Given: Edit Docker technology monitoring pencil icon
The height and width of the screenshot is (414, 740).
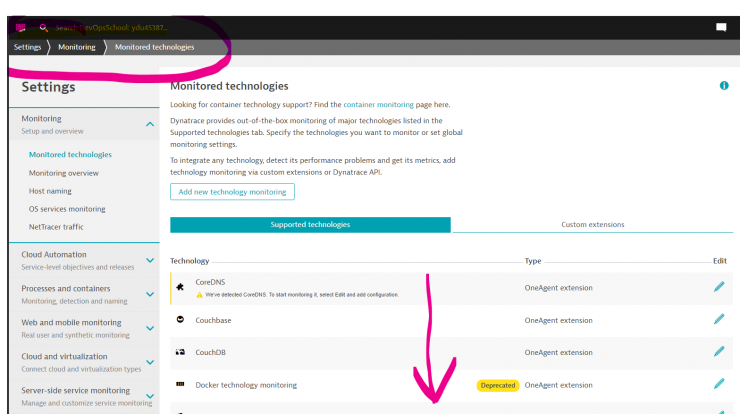Looking at the screenshot, I should [x=719, y=384].
